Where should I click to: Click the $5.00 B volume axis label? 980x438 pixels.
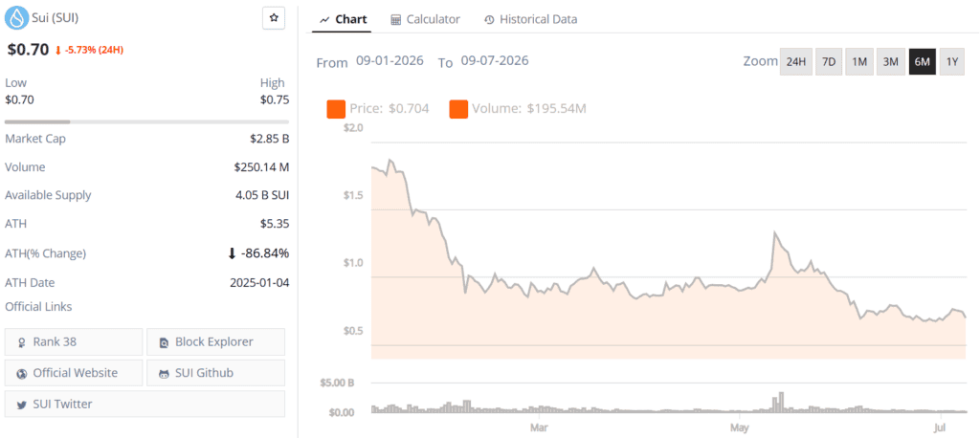point(338,383)
